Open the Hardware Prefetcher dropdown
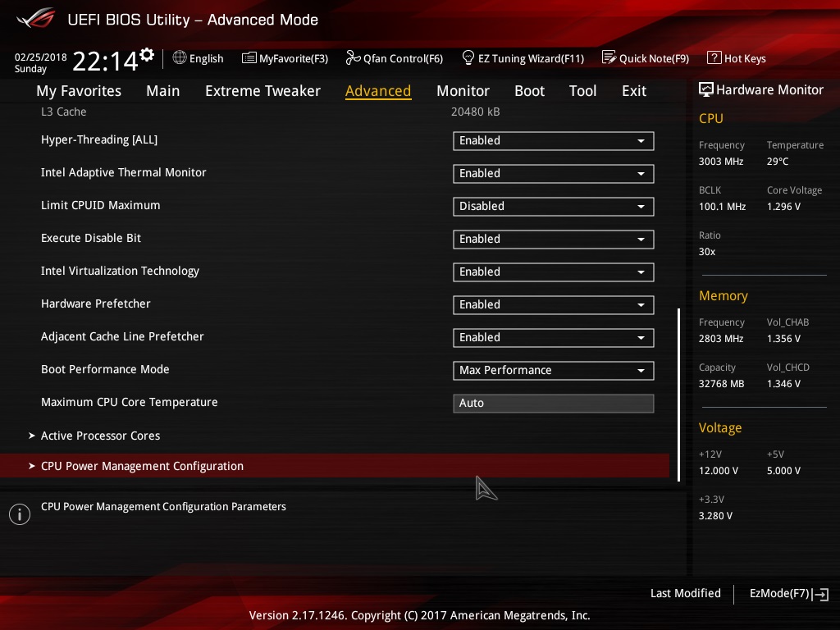Screen dimensions: 840x630 click(553, 305)
